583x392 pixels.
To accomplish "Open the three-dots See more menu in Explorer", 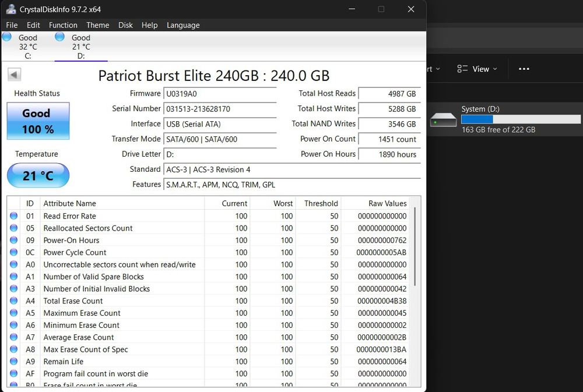I will click(x=524, y=69).
